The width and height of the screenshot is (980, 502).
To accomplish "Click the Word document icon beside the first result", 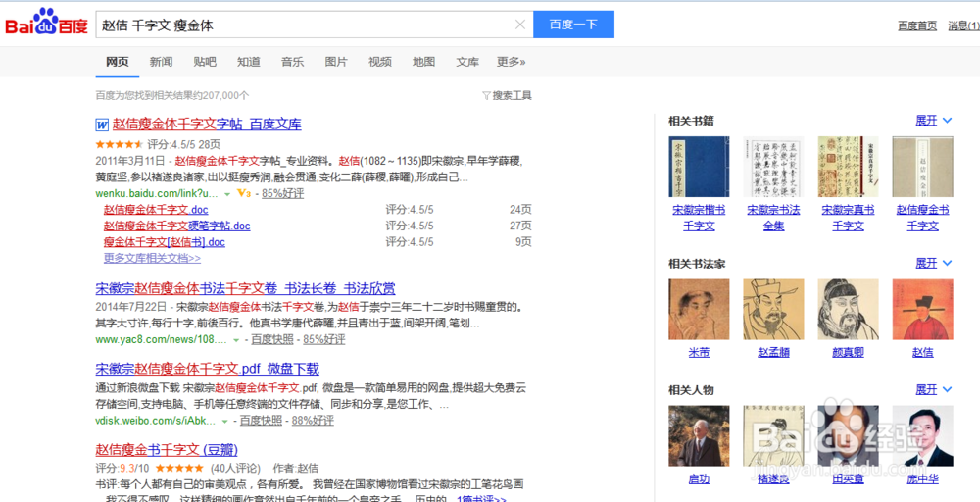I will point(102,125).
